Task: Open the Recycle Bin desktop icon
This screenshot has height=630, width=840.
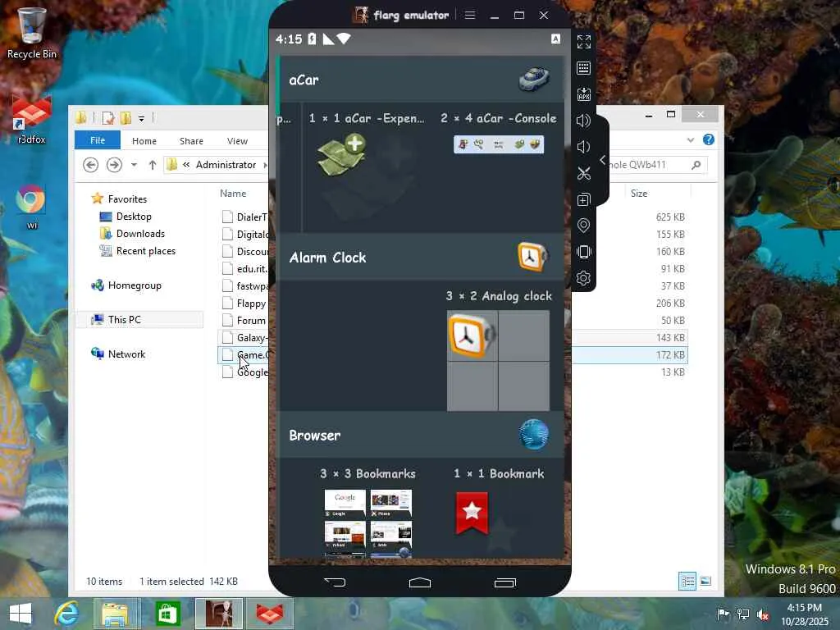Action: (x=32, y=33)
